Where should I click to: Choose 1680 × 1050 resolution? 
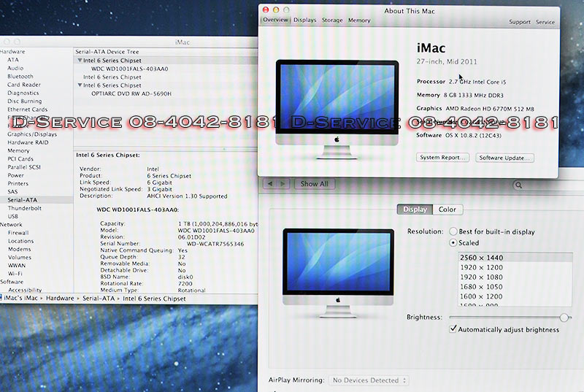pos(515,287)
